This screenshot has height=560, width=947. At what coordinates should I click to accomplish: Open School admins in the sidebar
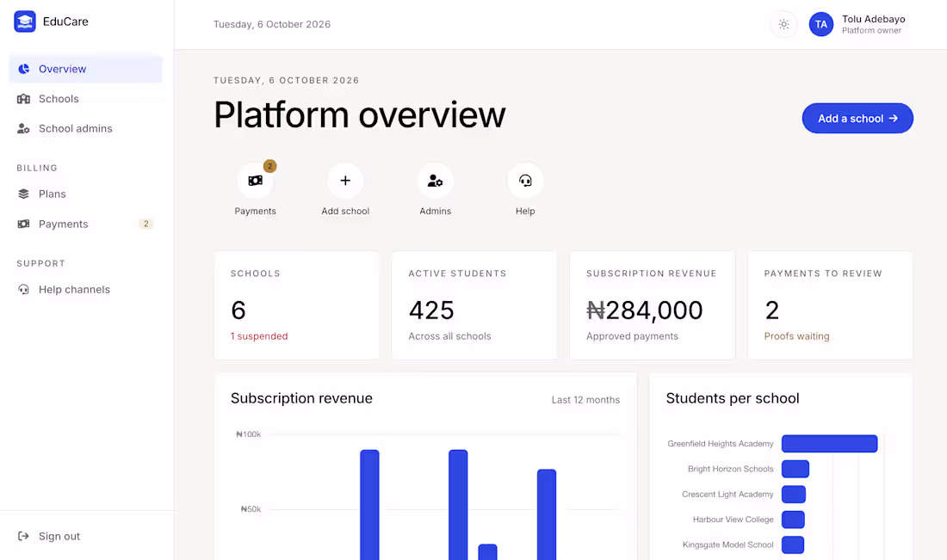coord(86,128)
